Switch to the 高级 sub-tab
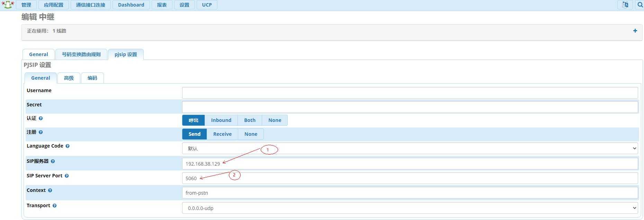 [x=69, y=78]
